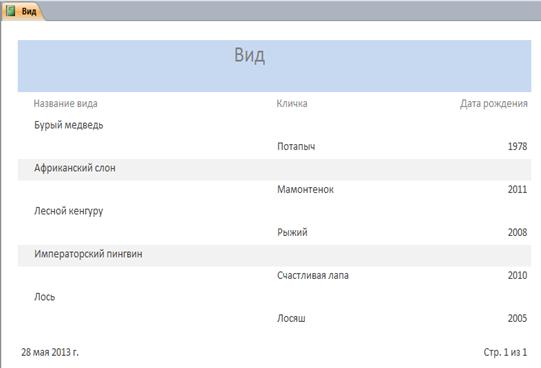Select the Бурый медведь species entry
Viewport: 541px width, 368px height.
point(69,125)
